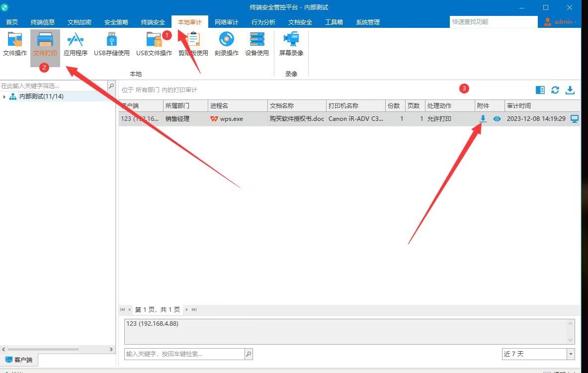Open USB存储使用 audit
588x373 pixels.
112,45
